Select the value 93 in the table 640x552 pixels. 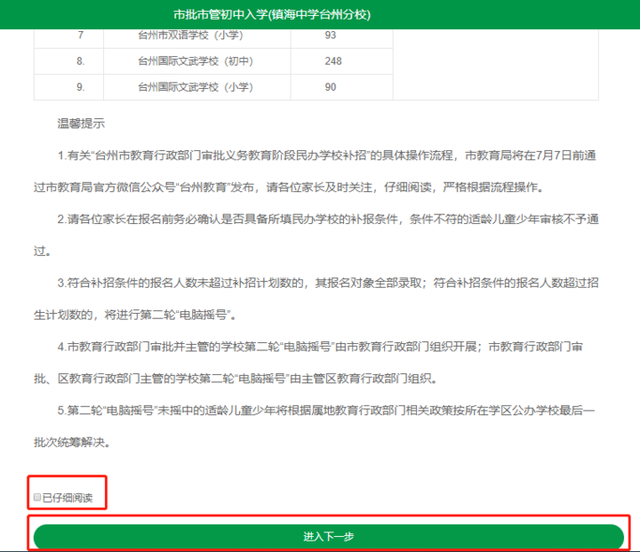pyautogui.click(x=331, y=35)
